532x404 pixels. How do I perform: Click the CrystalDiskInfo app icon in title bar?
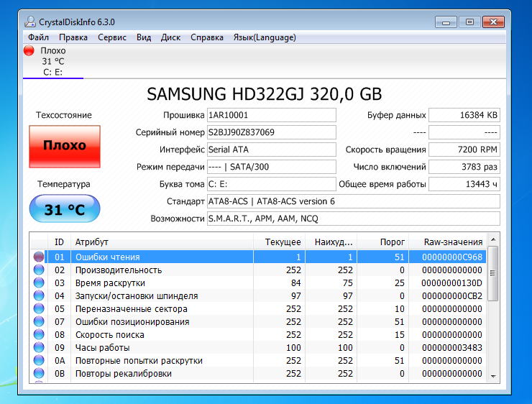[30, 22]
